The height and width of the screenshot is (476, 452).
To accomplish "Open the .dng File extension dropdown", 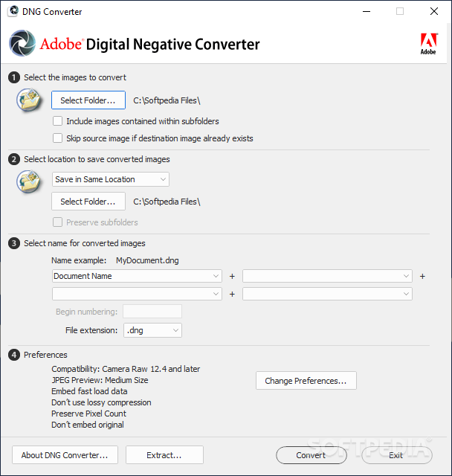I will (x=152, y=330).
